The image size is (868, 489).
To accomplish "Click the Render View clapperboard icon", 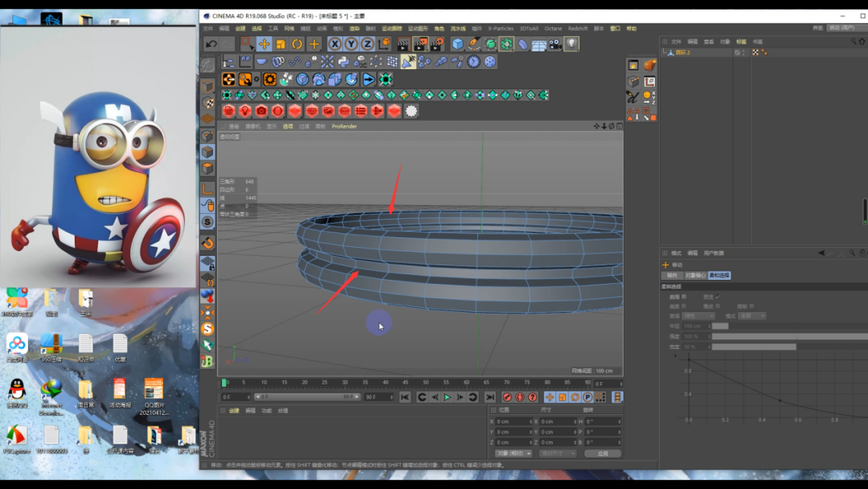I will [x=403, y=43].
